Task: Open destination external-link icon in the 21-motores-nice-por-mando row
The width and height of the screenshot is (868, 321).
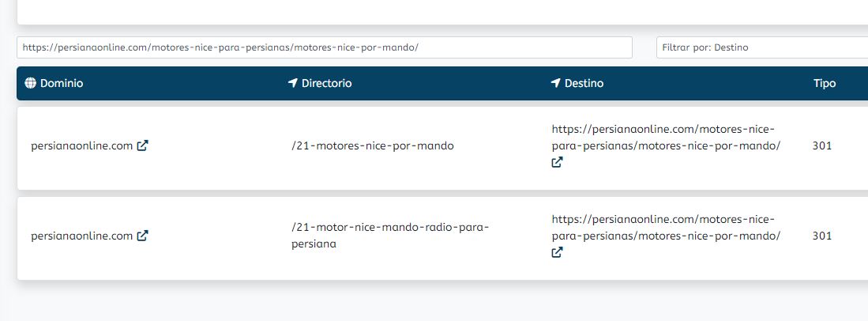Action: (558, 162)
